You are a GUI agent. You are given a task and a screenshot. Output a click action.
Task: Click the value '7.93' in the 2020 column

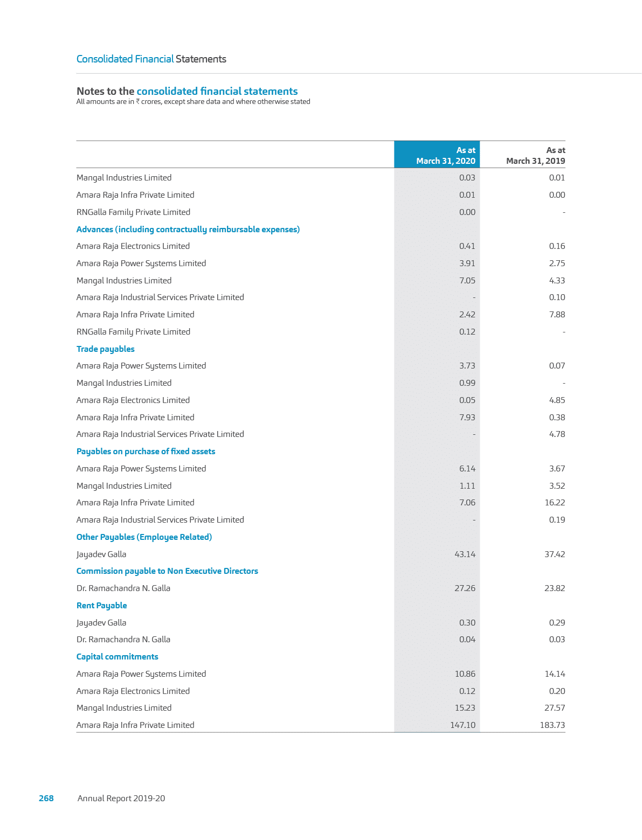tap(467, 418)
